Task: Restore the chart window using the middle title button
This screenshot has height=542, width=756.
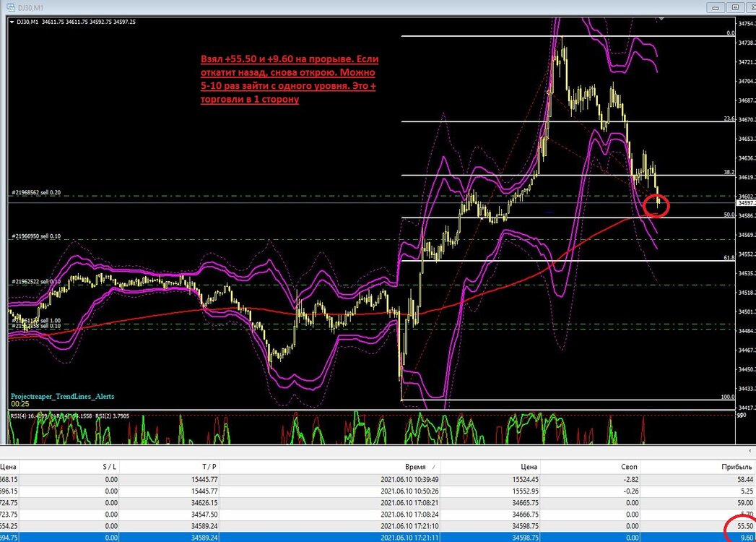Action: click(735, 8)
